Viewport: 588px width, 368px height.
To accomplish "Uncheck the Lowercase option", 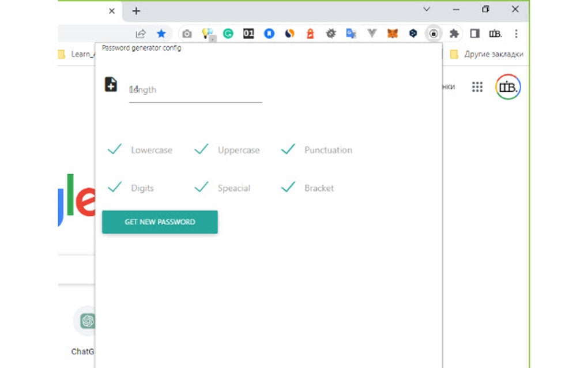I will click(x=114, y=149).
